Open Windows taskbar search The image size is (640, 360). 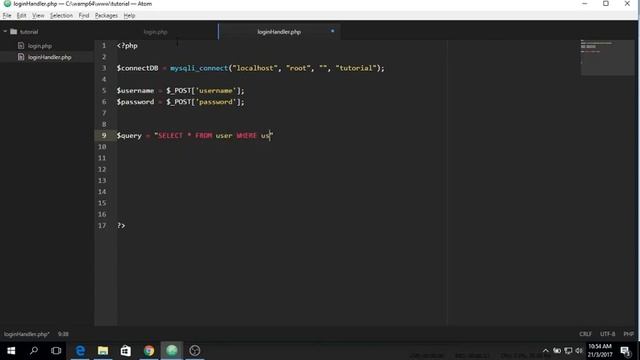coord(34,351)
